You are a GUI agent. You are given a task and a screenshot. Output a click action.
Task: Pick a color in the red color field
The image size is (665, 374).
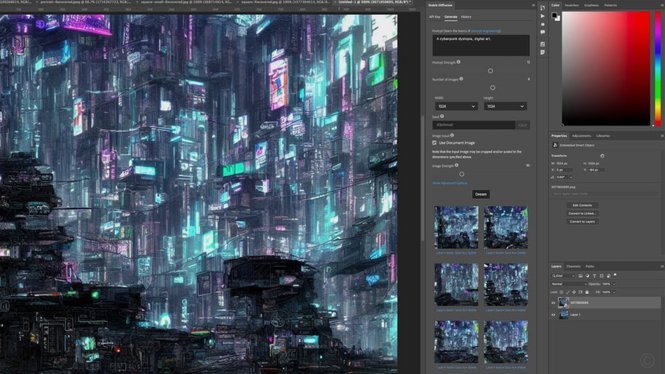coord(606,68)
